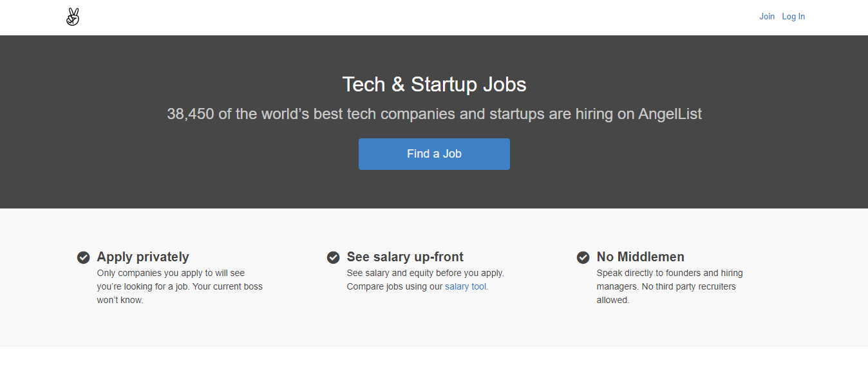The image size is (868, 379).
Task: Click the word AngelList in the subtitle
Action: [x=670, y=115]
